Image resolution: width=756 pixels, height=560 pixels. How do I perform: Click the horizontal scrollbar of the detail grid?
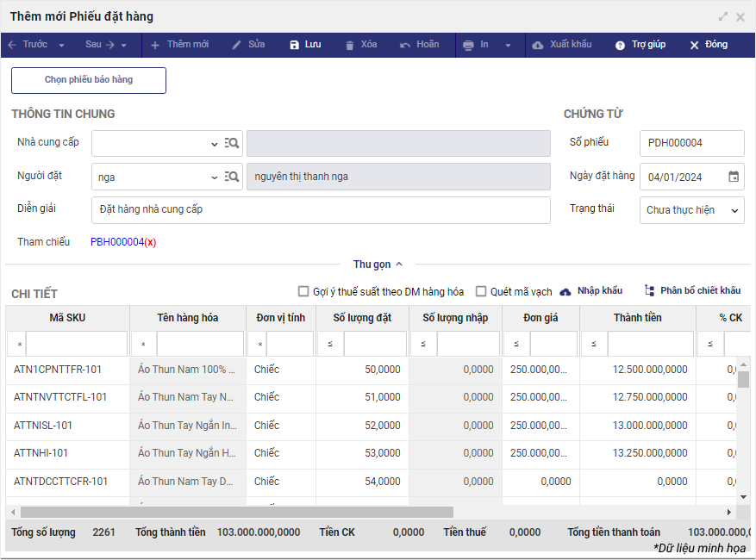233,512
